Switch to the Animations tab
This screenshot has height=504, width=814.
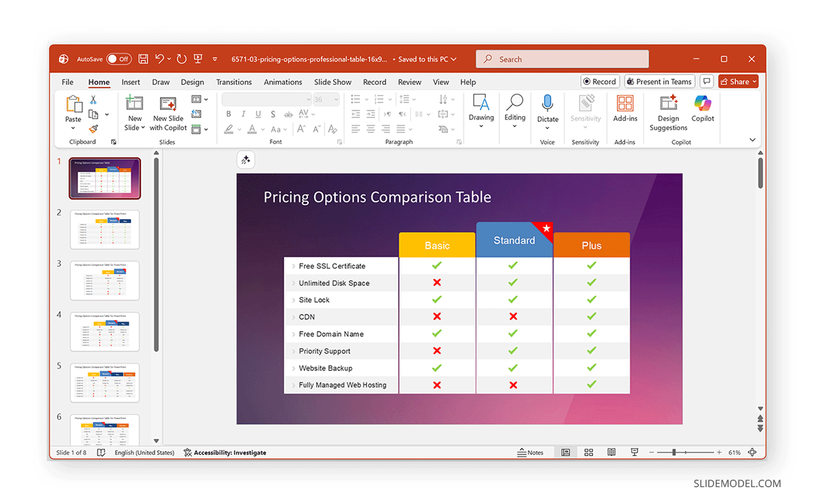(x=283, y=81)
